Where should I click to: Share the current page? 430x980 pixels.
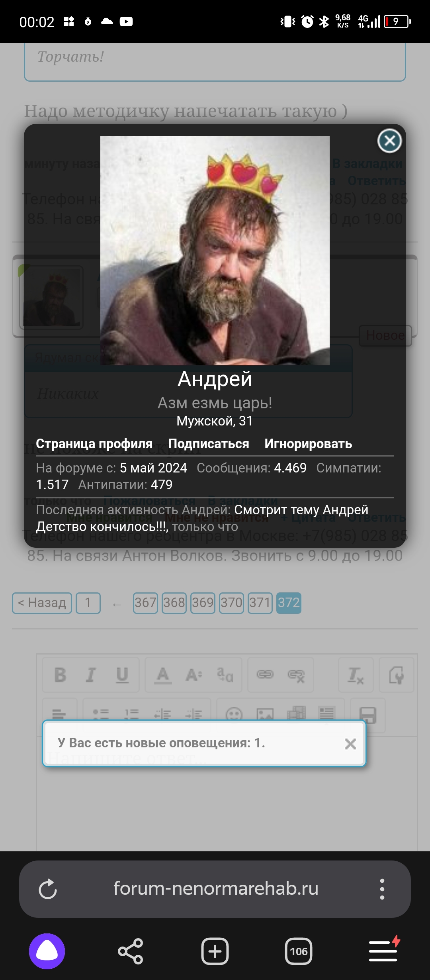pyautogui.click(x=131, y=951)
